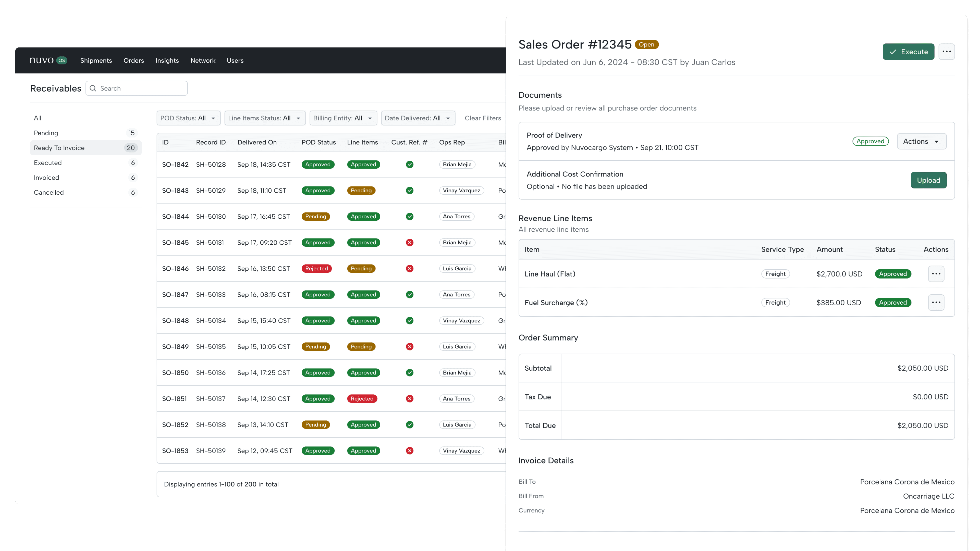980x551 pixels.
Task: Click the Rejected POD badge for SO-1846
Action: (316, 268)
